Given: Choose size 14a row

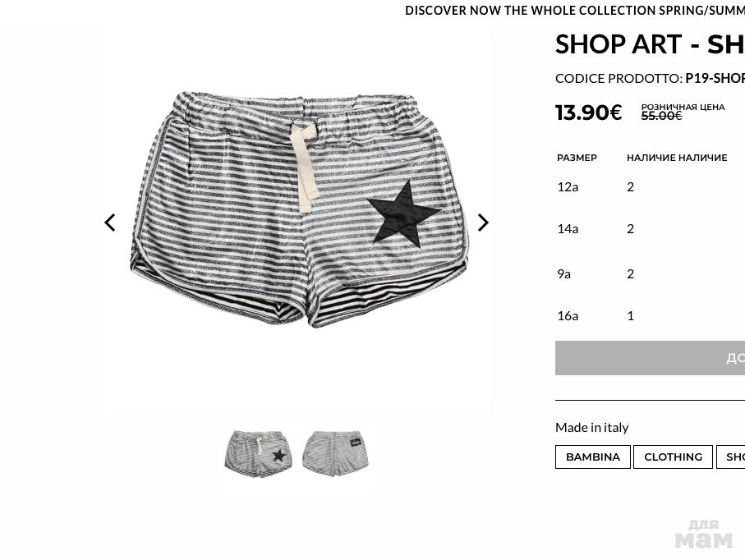Looking at the screenshot, I should click(x=650, y=228).
